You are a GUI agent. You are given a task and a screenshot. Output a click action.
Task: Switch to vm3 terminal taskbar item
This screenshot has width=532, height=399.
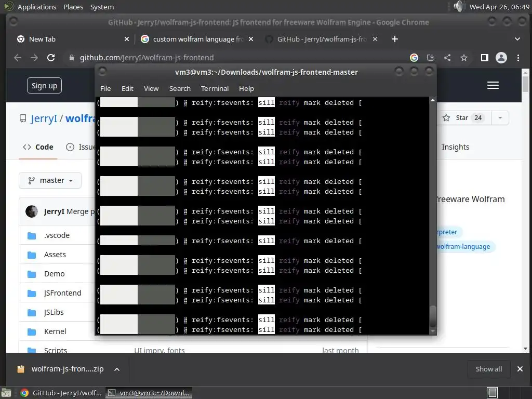coord(149,393)
